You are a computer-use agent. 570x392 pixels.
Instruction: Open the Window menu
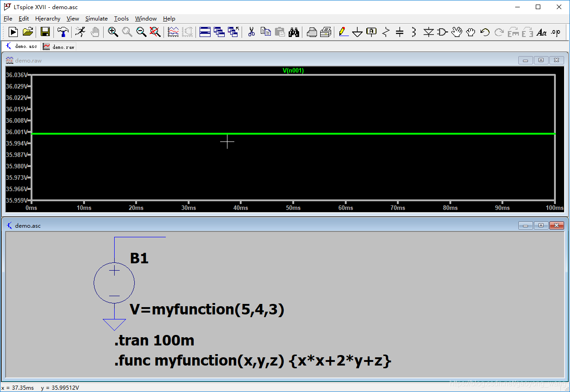click(146, 19)
